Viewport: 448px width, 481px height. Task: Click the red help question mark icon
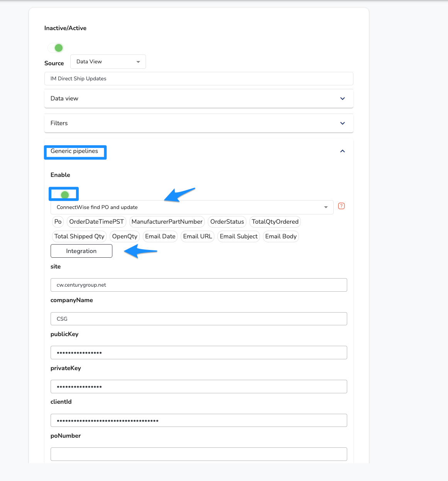click(341, 206)
